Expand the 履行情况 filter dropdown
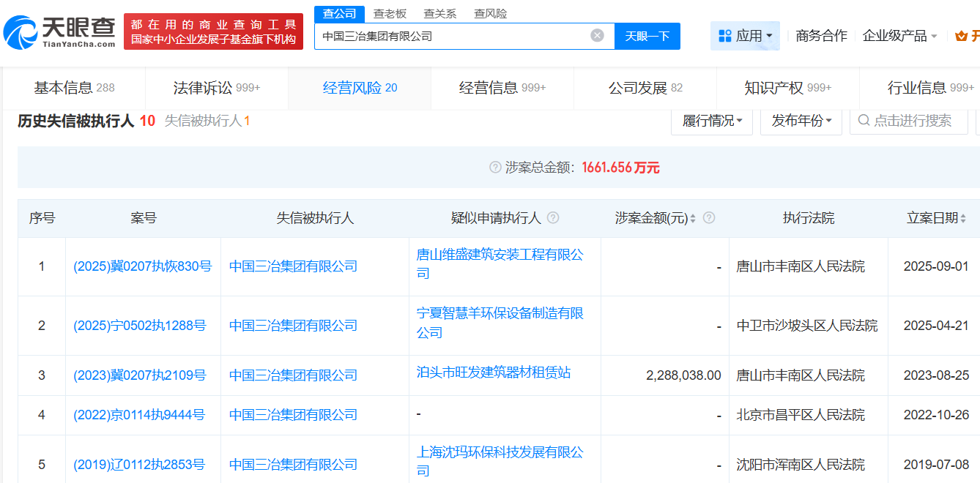This screenshot has height=483, width=980. (x=711, y=121)
